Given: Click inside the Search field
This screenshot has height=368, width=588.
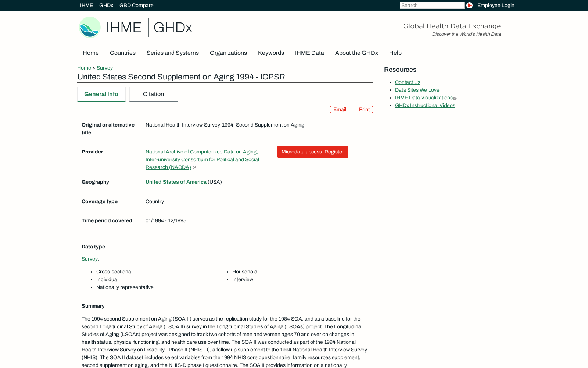Looking at the screenshot, I should pos(432,5).
